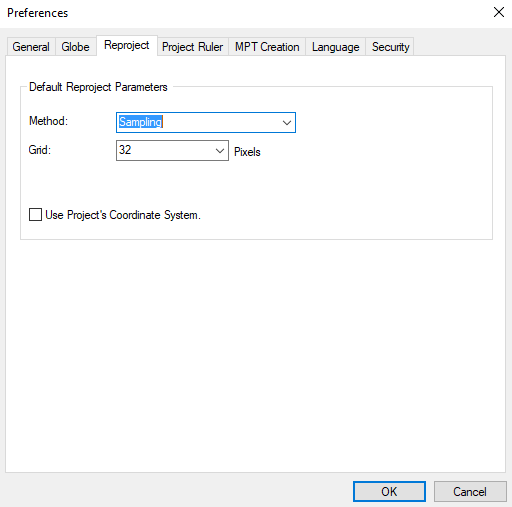The height and width of the screenshot is (507, 512).
Task: Expand the Grid dropdown arrow
Action: tap(220, 151)
